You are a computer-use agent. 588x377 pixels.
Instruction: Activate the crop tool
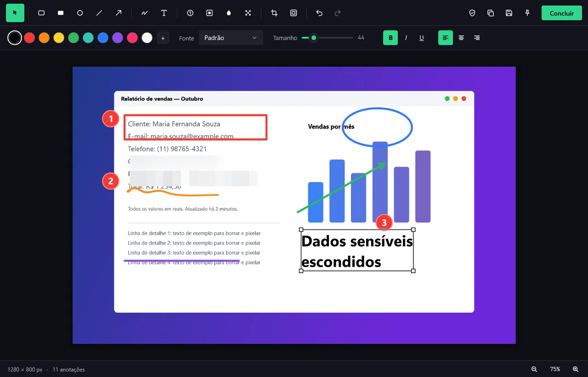click(x=274, y=13)
